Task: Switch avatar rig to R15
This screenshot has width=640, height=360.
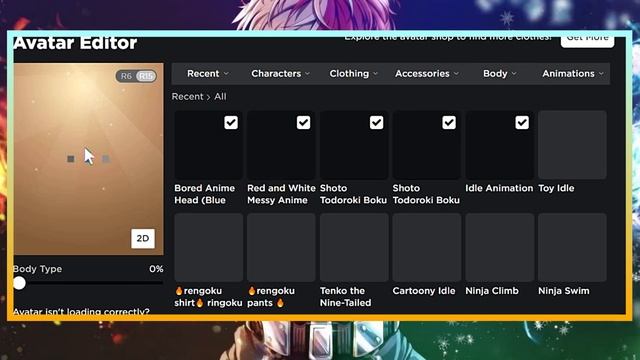Action: (x=146, y=76)
